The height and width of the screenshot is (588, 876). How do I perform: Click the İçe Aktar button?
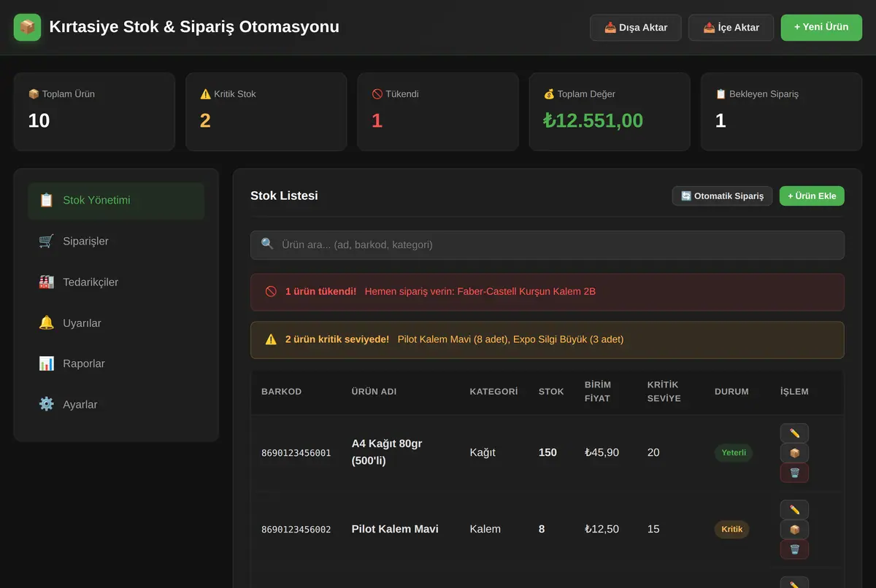coord(731,28)
